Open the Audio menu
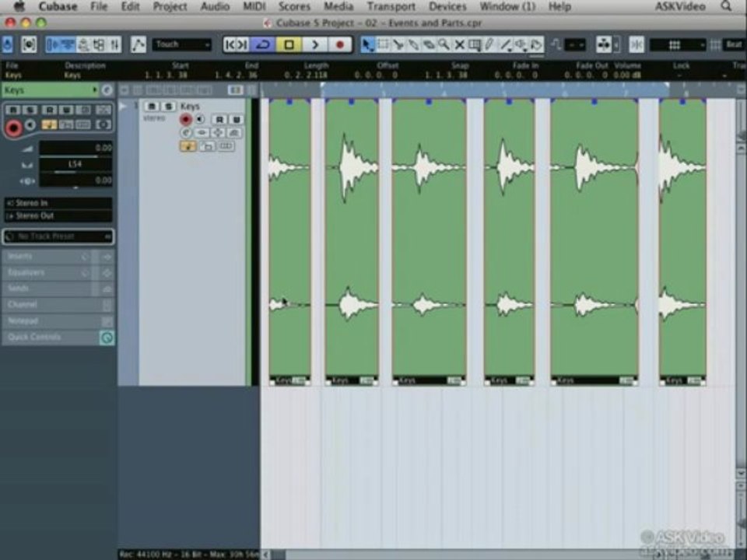Screen dimensions: 747x560 coord(215,7)
